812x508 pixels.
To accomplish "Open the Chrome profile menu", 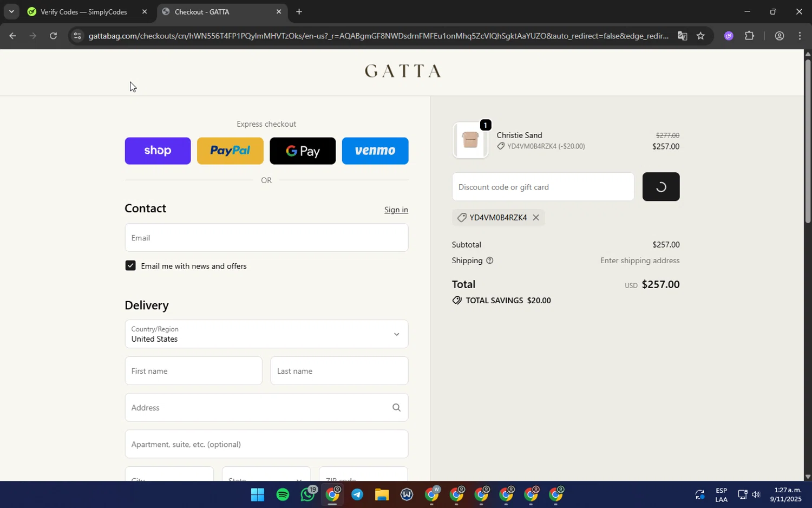I will coord(780,36).
